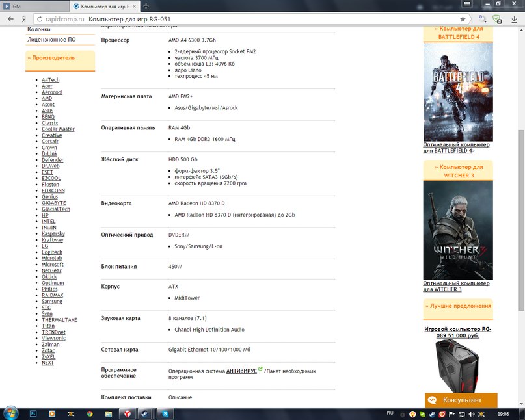
Task: Open Google Chrome from the taskbar
Action: (90, 414)
